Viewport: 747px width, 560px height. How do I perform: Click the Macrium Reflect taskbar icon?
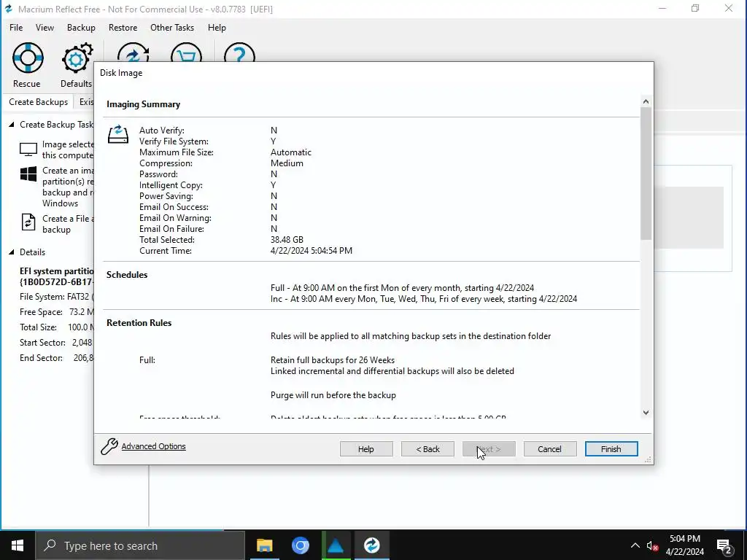coord(371,545)
